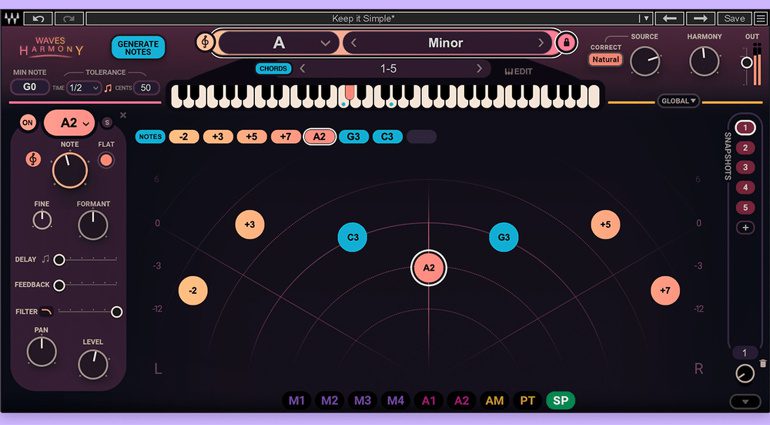Load the next preset with right arrow

[x=700, y=18]
